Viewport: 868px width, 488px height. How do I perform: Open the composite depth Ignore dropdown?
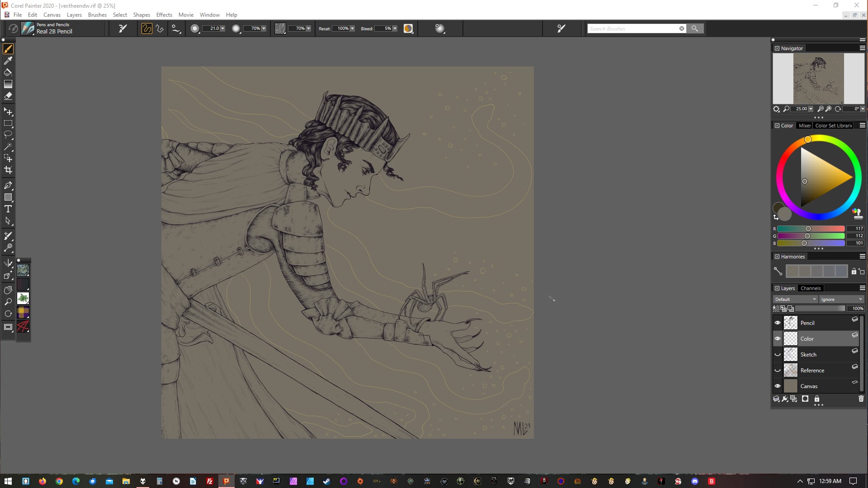[x=841, y=299]
